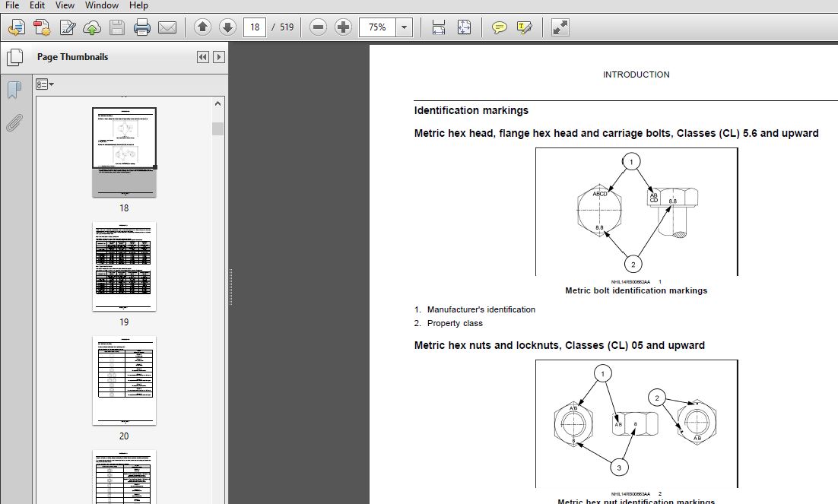The height and width of the screenshot is (504, 838).
Task: Open the View menu
Action: [65, 5]
